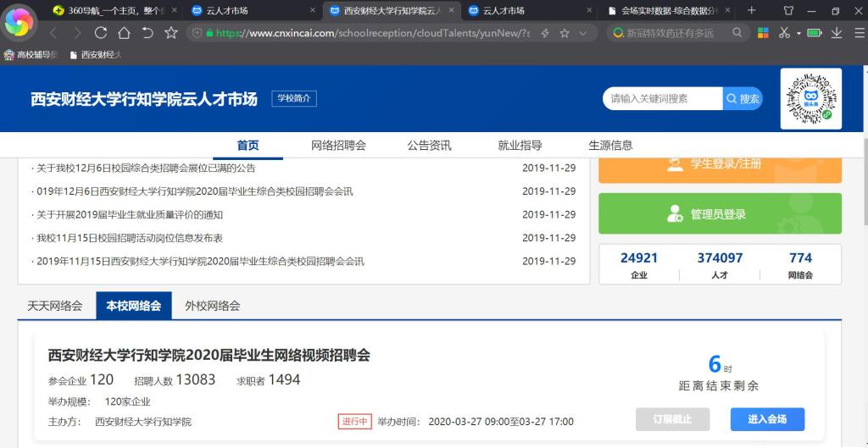The height and width of the screenshot is (448, 868).
Task: Open 我校11月15日校园招聘活动岗位信息发布表
Action: pos(130,238)
